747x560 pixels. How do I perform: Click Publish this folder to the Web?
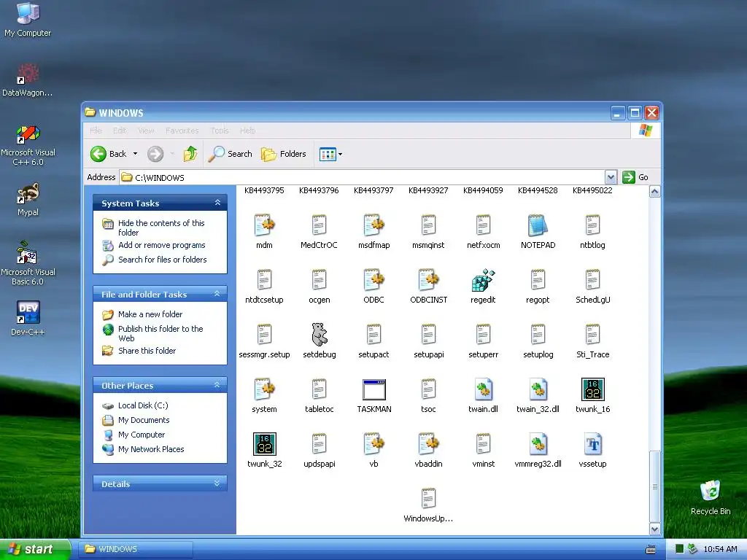[x=160, y=333]
